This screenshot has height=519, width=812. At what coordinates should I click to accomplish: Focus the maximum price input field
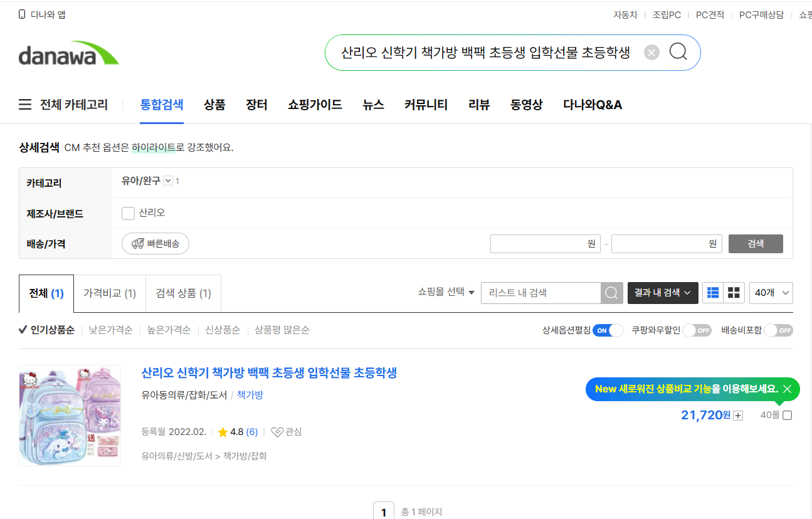pyautogui.click(x=667, y=244)
